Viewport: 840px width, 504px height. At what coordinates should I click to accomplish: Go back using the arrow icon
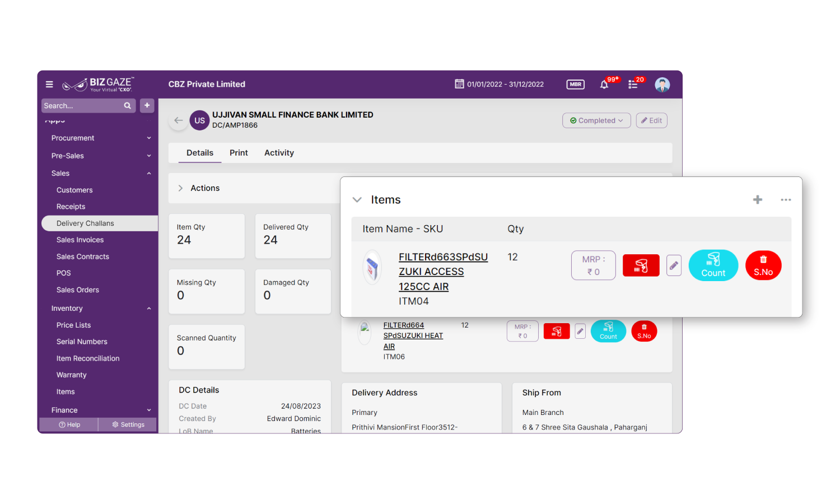point(178,120)
